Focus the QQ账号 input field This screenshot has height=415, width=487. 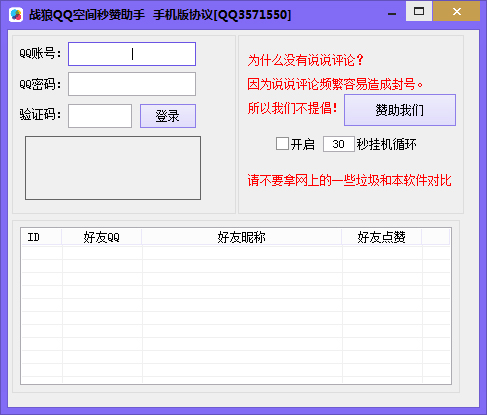[132, 54]
